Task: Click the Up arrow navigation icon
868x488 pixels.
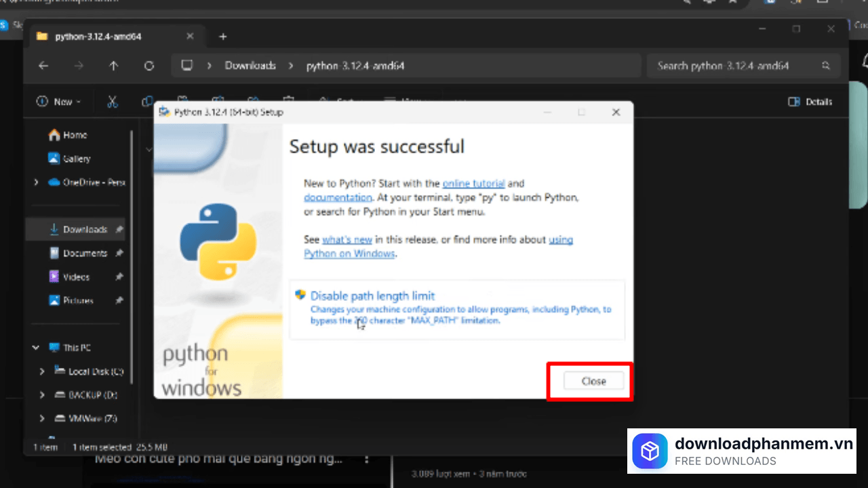Action: [113, 66]
